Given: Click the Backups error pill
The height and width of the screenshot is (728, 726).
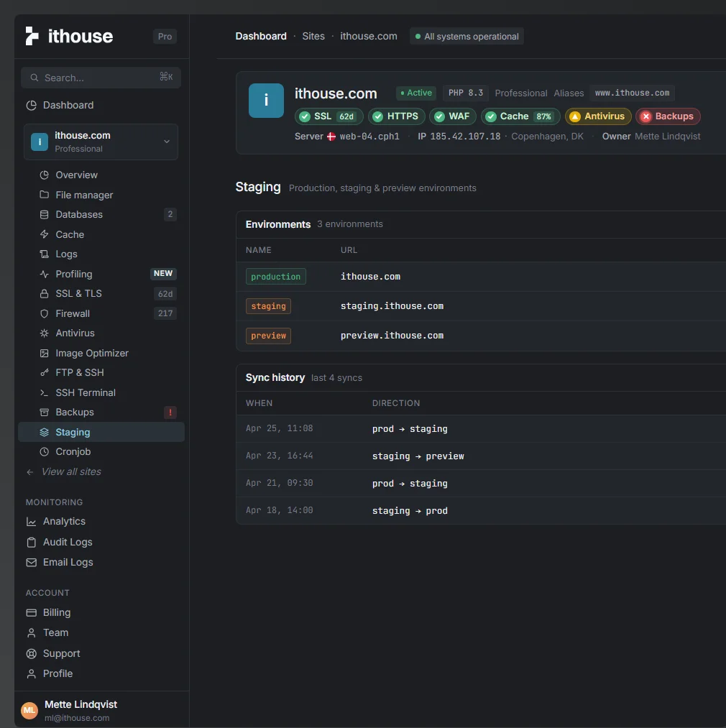Looking at the screenshot, I should (668, 116).
